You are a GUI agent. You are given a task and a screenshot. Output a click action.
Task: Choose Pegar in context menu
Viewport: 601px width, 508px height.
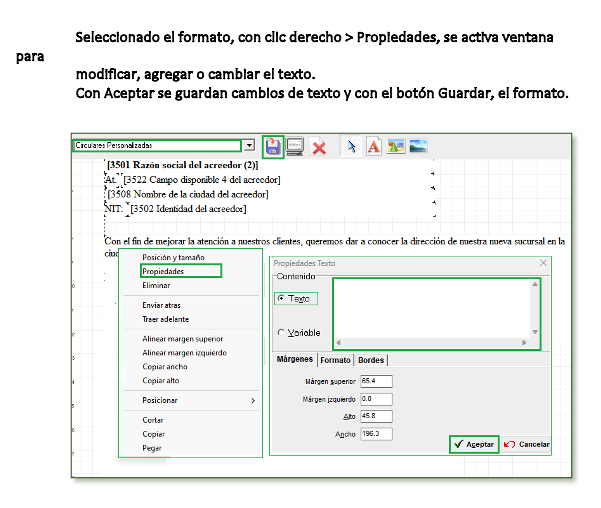[x=152, y=448]
